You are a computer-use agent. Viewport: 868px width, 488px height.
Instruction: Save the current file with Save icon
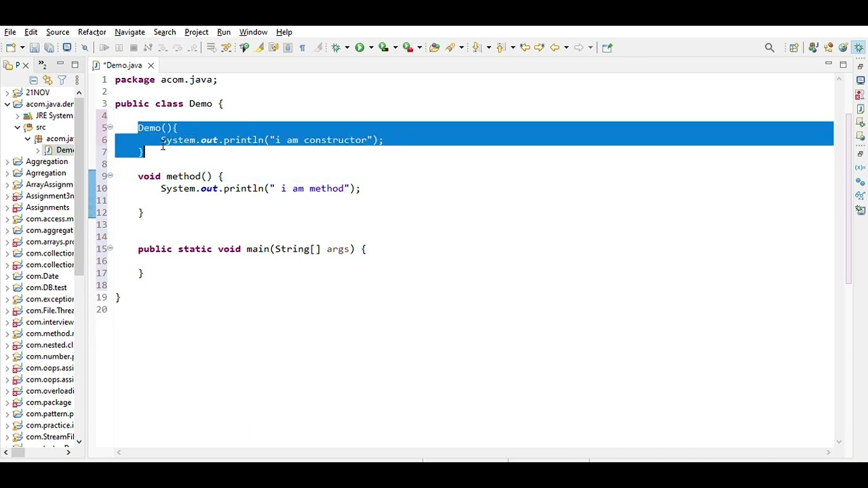tap(34, 47)
